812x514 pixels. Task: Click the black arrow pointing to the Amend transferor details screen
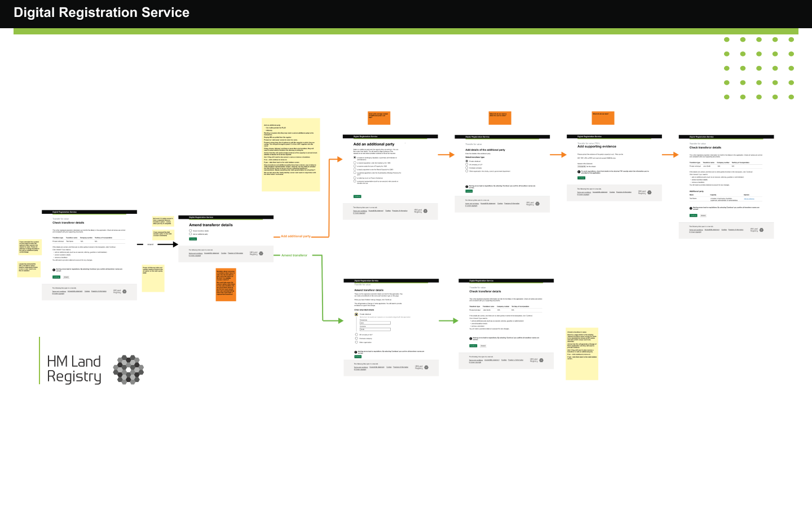(167, 244)
